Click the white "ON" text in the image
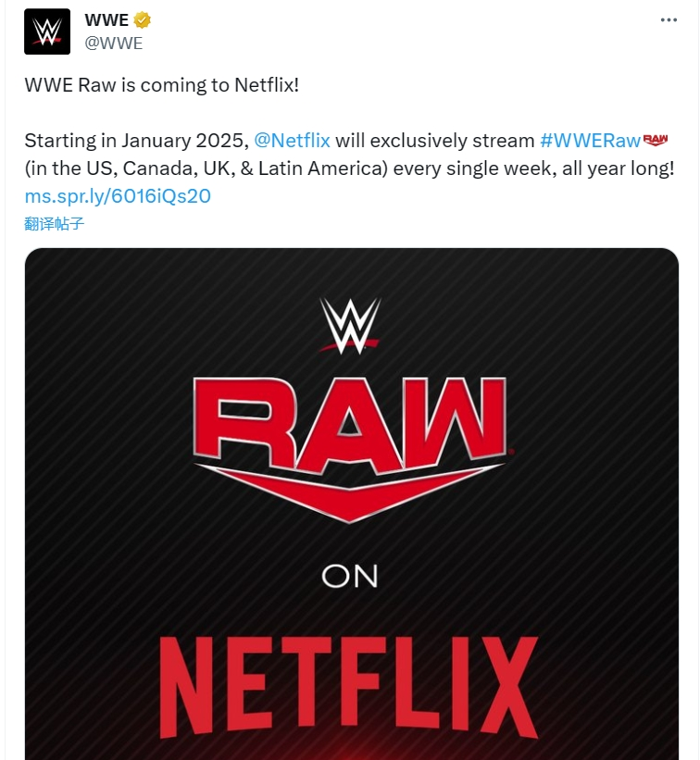This screenshot has height=760, width=700. point(350,576)
